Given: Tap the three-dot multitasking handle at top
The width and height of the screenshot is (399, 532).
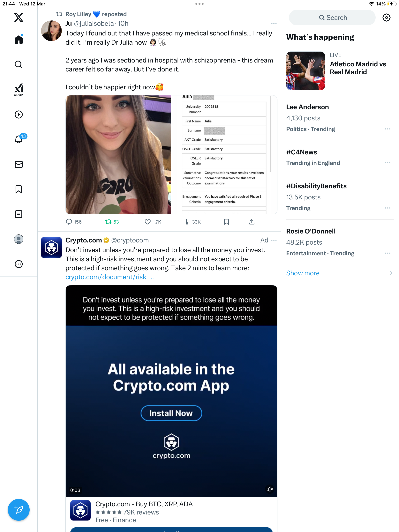Looking at the screenshot, I should pos(199,4).
